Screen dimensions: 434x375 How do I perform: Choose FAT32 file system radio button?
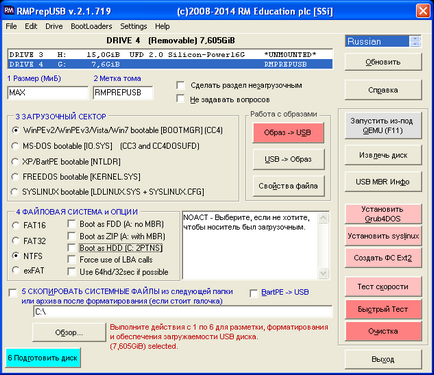pyautogui.click(x=15, y=240)
